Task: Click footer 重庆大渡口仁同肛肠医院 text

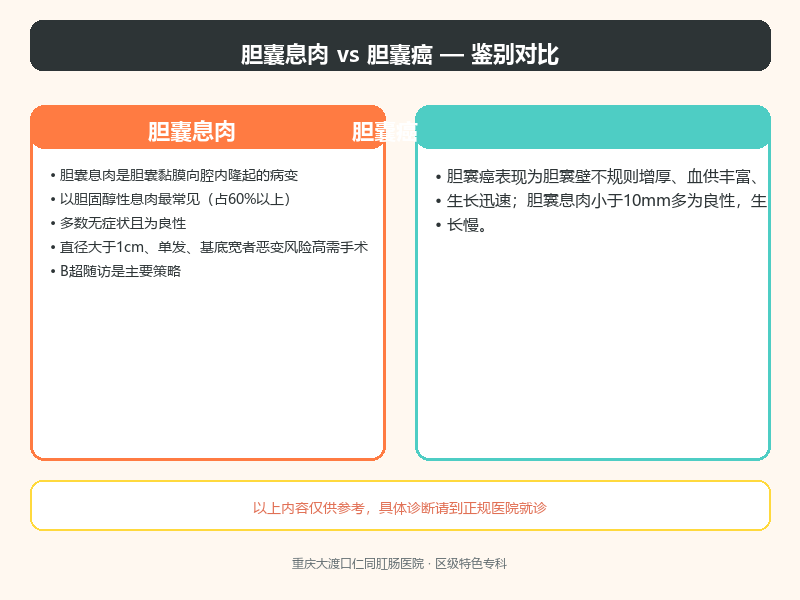Action: tap(358, 564)
